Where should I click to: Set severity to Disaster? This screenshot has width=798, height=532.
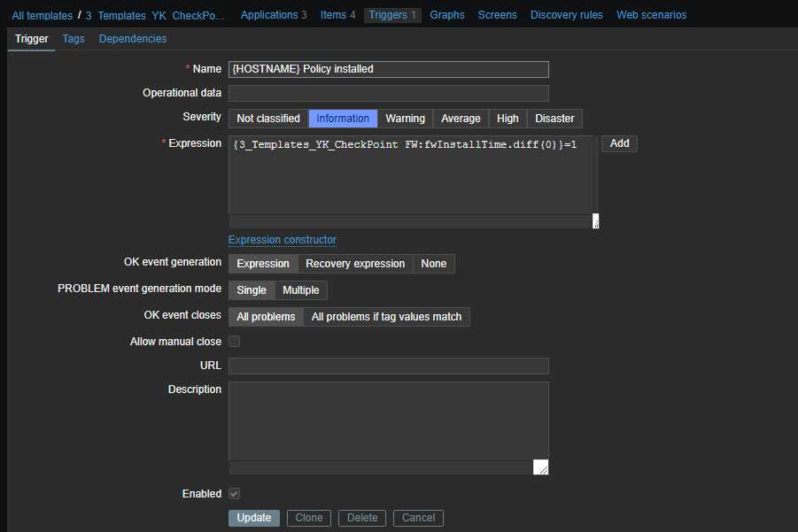pyautogui.click(x=554, y=119)
